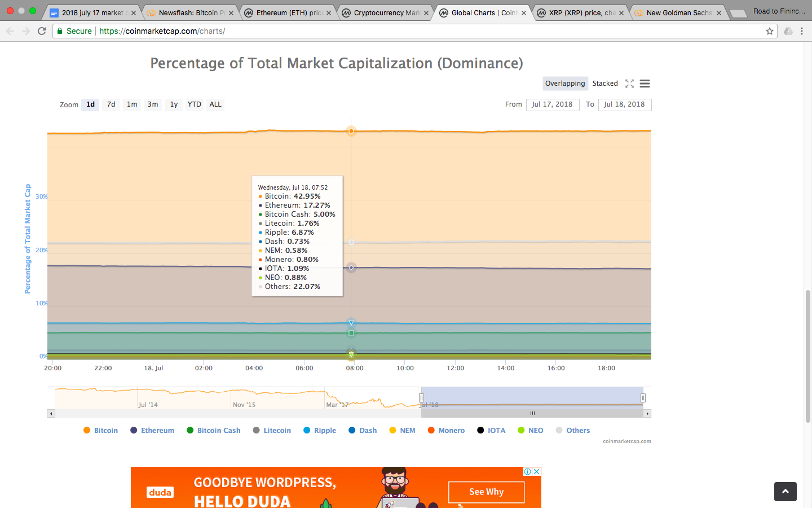Click navigator left scroll arrow

[x=51, y=414]
